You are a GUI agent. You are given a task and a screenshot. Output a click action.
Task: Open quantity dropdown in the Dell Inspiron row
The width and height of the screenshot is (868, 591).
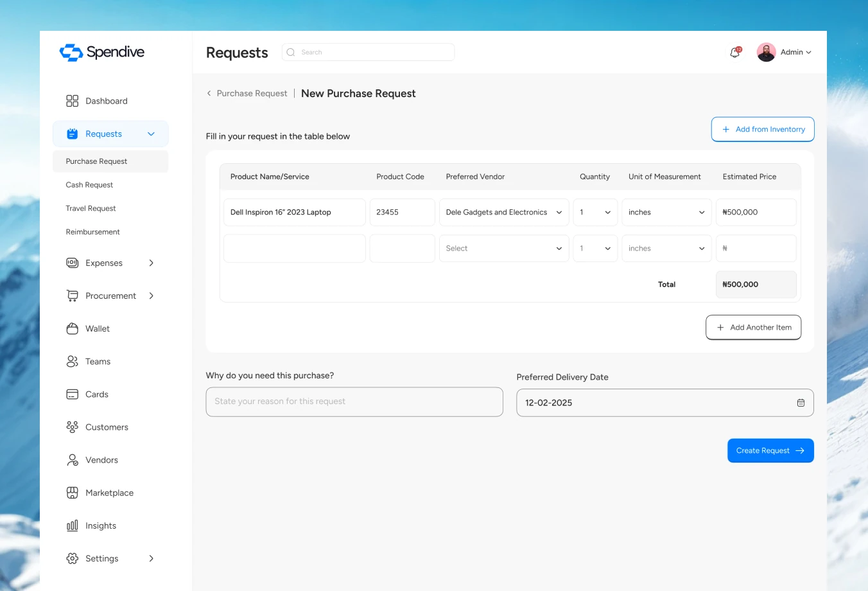click(595, 212)
